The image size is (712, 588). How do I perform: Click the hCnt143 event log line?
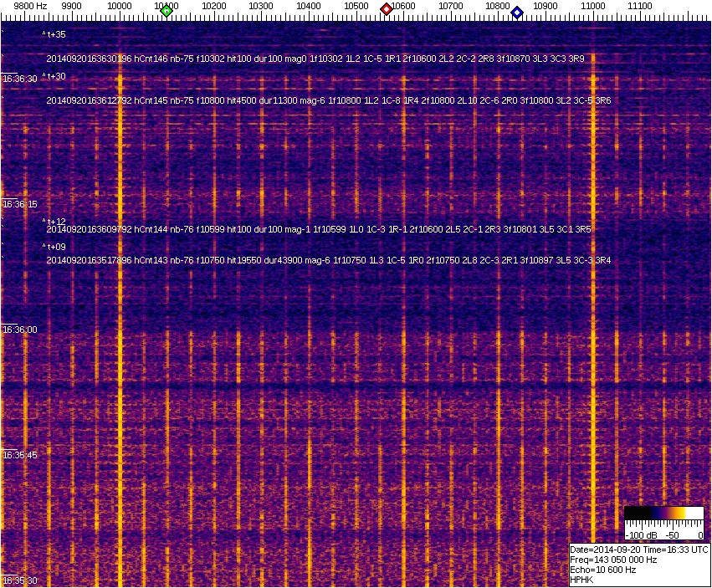328,260
